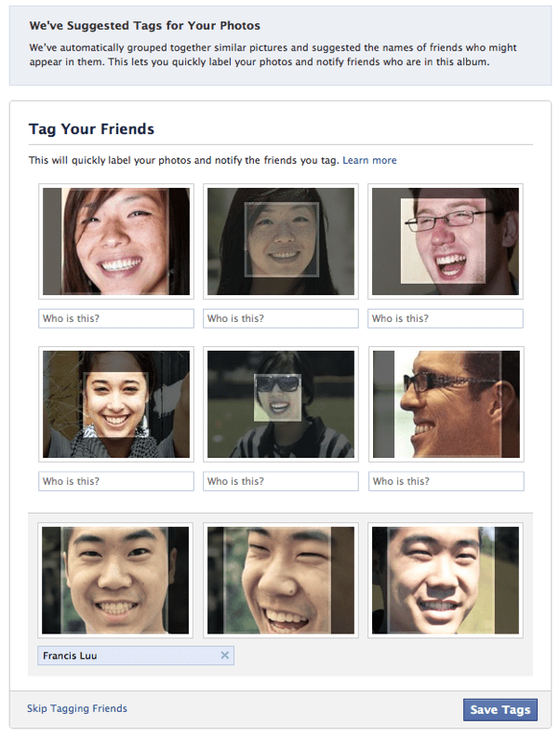
Task: Select the dim photo of dark-haired woman
Action: pos(281,241)
